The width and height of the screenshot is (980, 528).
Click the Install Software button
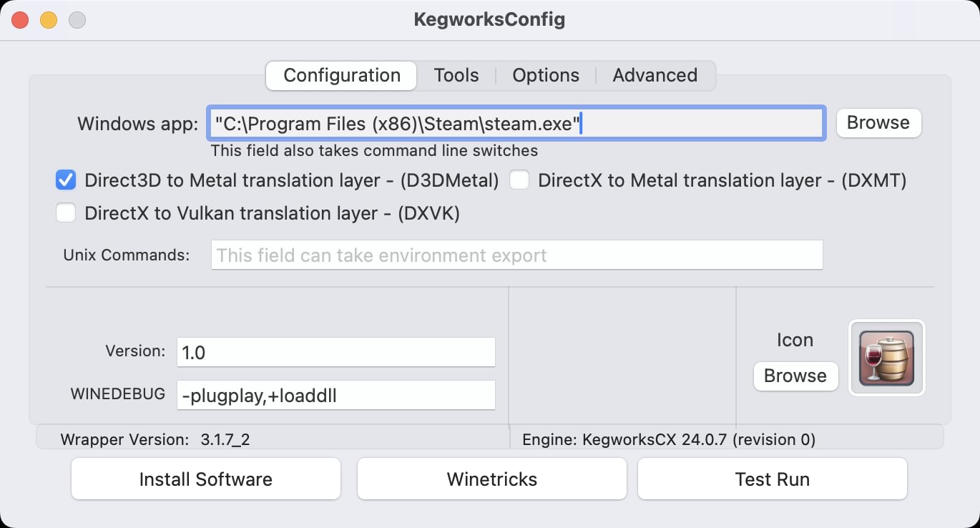tap(205, 479)
